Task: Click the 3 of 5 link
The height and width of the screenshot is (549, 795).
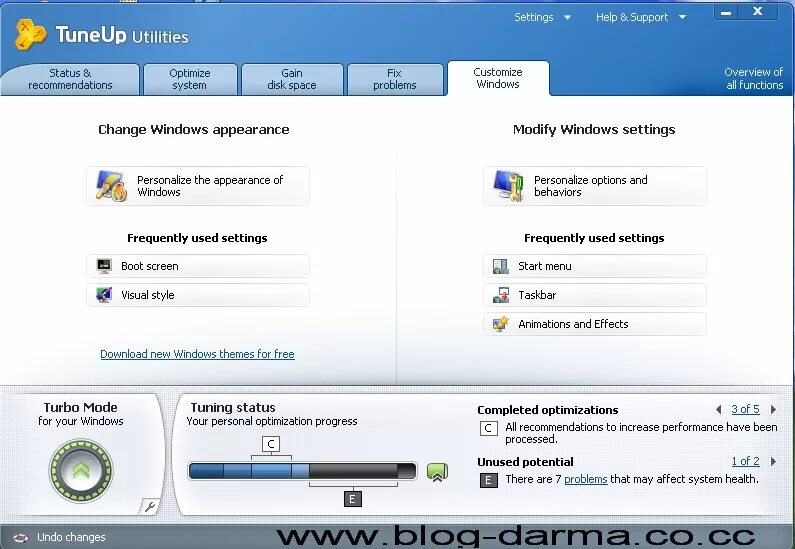Action: point(745,409)
